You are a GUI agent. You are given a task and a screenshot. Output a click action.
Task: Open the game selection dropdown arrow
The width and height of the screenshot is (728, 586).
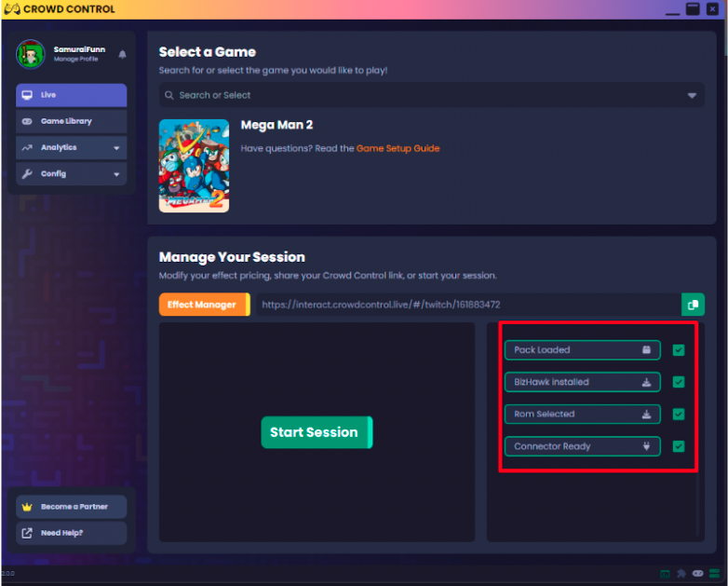692,95
